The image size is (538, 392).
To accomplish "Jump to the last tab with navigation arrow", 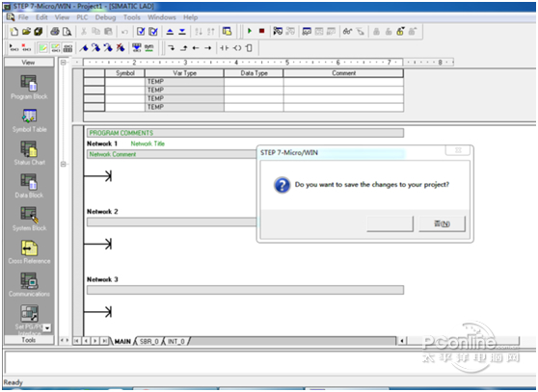I will [104, 341].
